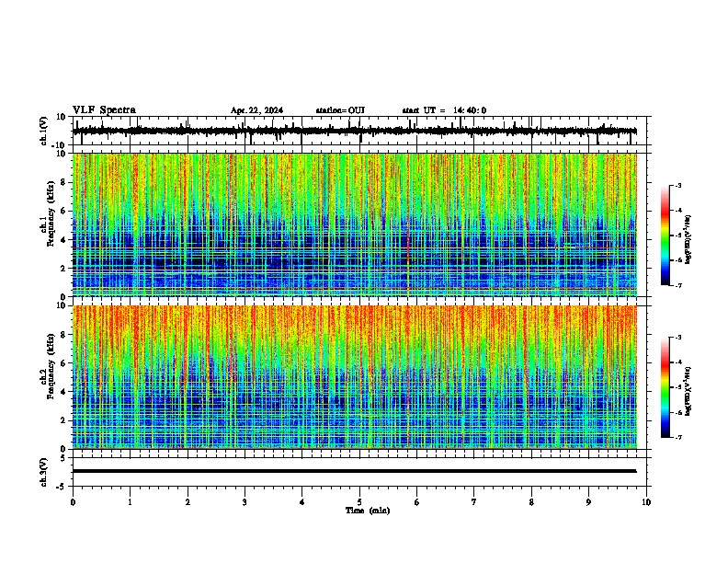Click the flat ch.3 voltage trace
Screen dimensions: 728x563
coord(355,471)
